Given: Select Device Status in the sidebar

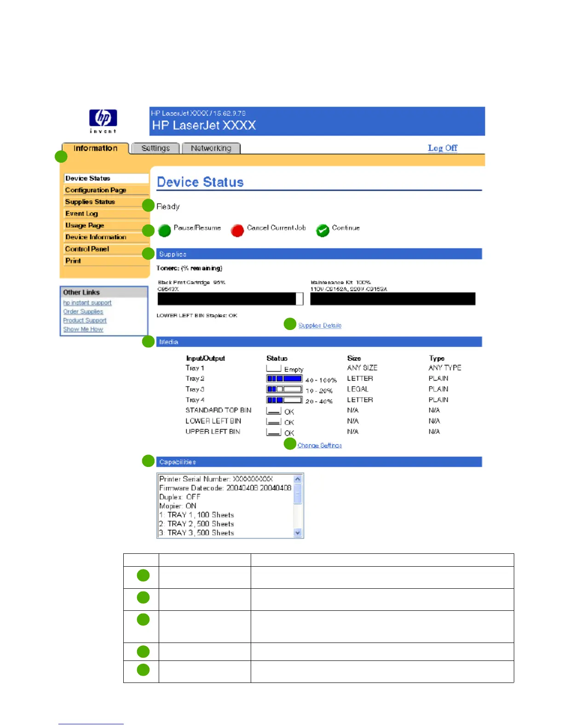Looking at the screenshot, I should 106,178.
